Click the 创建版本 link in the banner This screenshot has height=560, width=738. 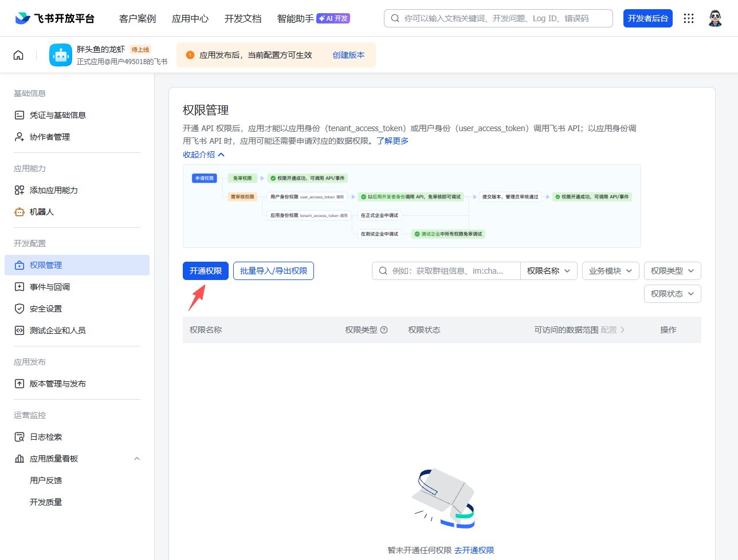pos(348,55)
